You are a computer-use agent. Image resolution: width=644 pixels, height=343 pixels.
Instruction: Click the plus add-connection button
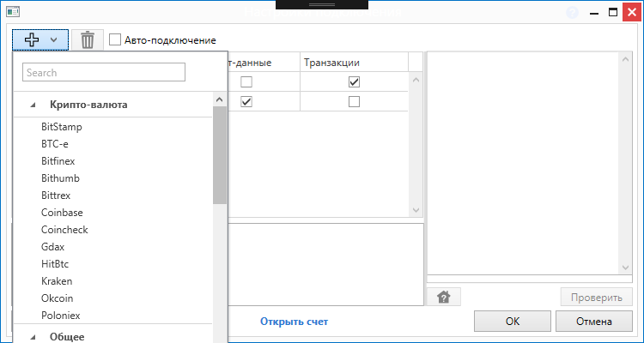pyautogui.click(x=32, y=39)
